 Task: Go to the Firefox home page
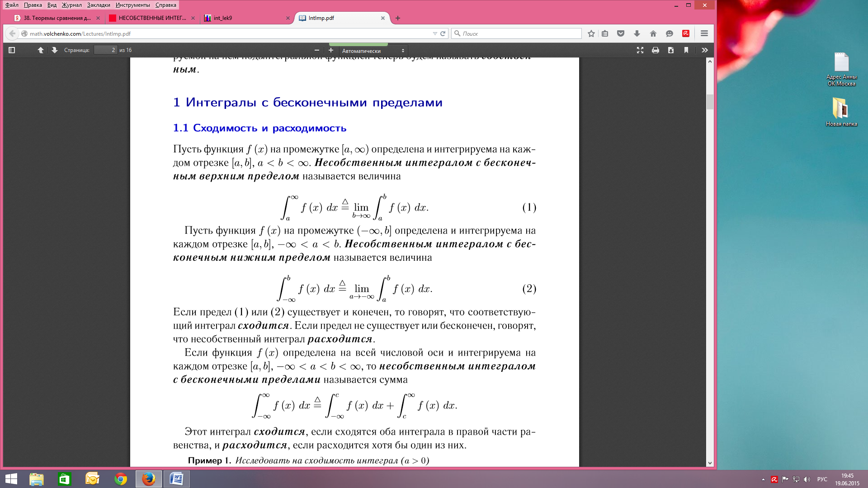point(653,33)
